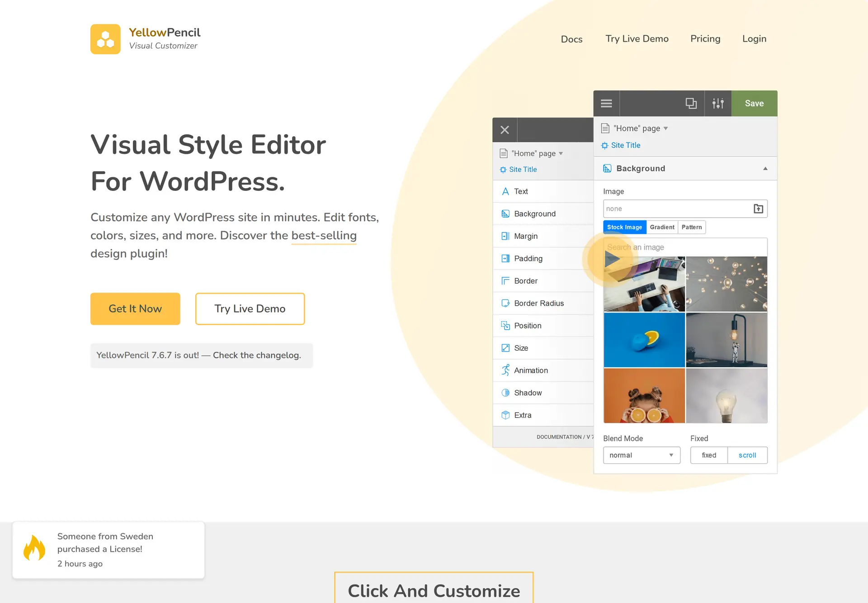Collapse the Background section arrow

pyautogui.click(x=765, y=168)
